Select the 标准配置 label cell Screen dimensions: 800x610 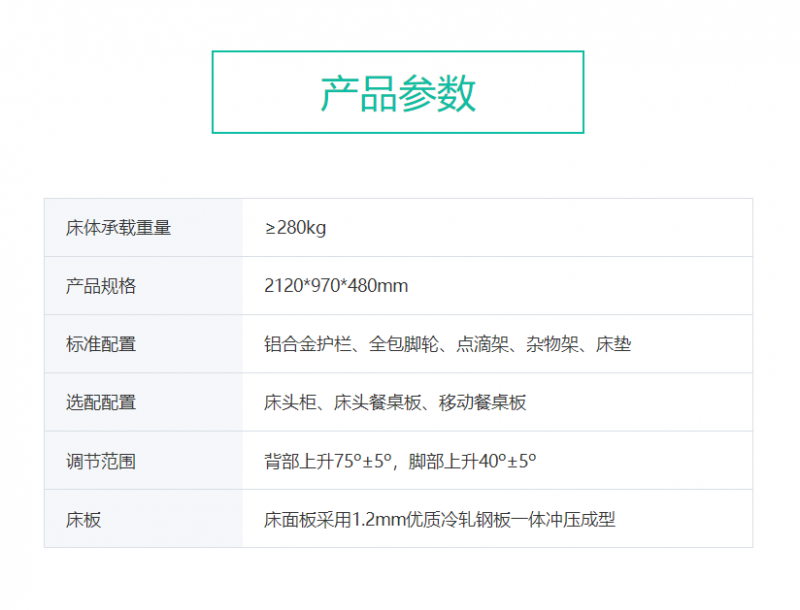click(101, 344)
